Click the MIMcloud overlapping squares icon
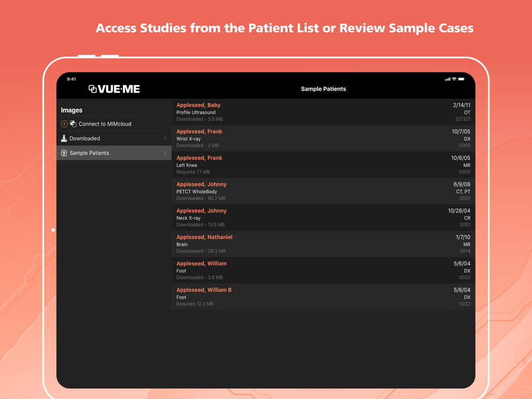 tap(73, 124)
